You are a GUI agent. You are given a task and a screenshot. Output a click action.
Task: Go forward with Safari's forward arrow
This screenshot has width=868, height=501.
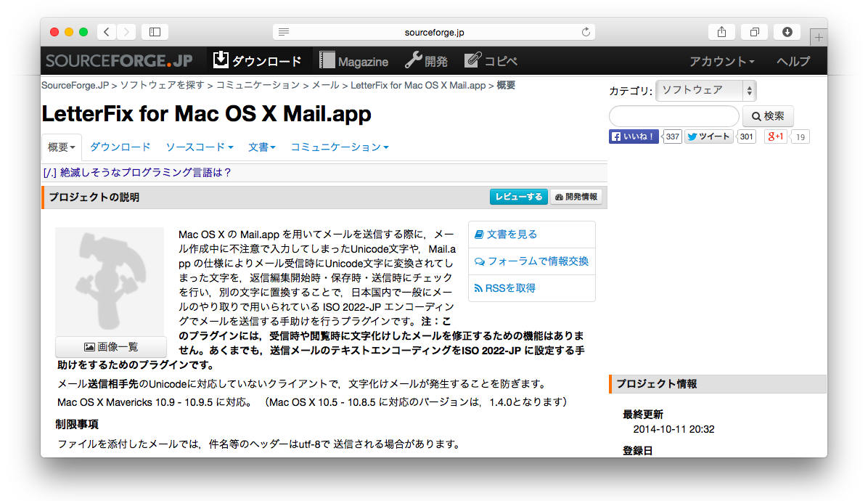pyautogui.click(x=126, y=32)
